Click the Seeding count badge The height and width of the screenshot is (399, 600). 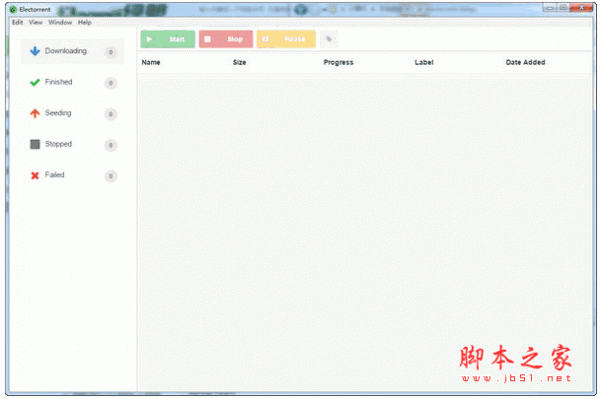tap(111, 114)
